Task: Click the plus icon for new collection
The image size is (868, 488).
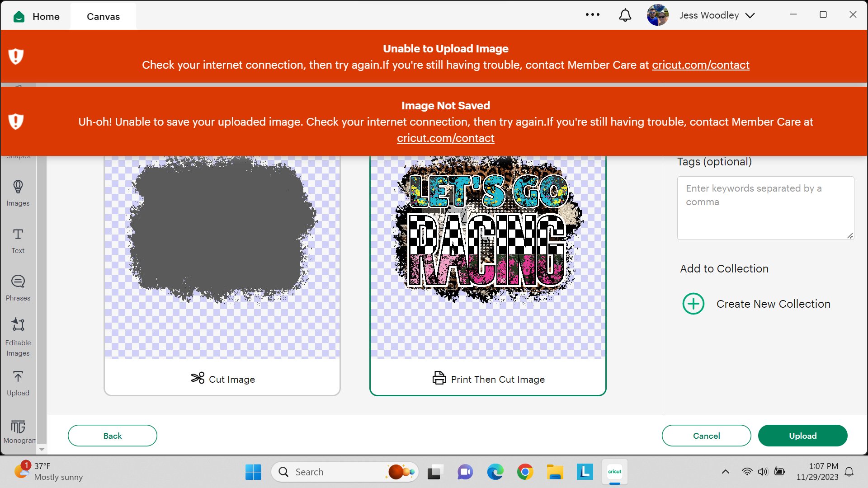Action: pyautogui.click(x=693, y=304)
